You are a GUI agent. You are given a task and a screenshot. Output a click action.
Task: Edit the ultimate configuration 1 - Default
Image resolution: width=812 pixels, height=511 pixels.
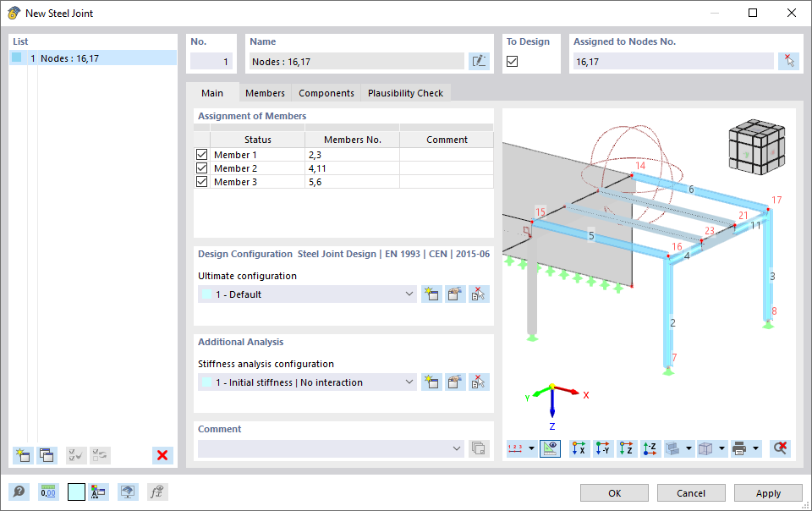click(455, 294)
